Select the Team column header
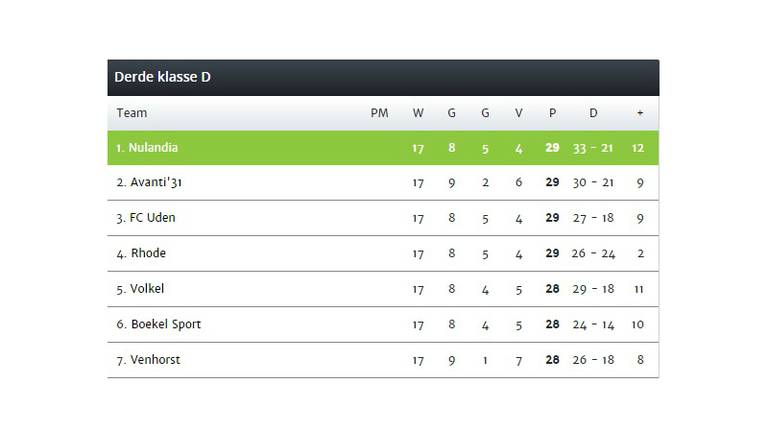This screenshot has width=768, height=432. click(132, 113)
